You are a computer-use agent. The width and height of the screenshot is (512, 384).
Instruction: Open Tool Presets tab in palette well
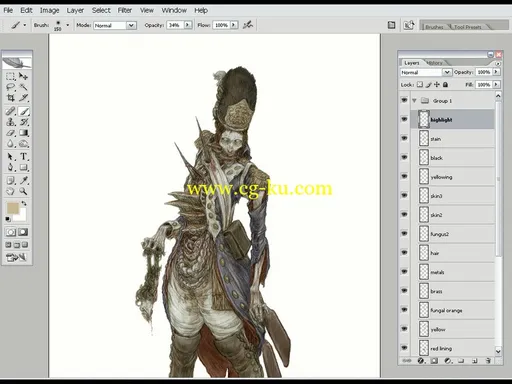(x=468, y=27)
